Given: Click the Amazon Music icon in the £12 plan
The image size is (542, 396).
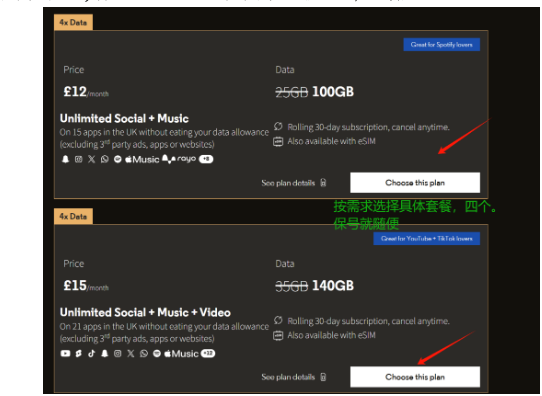Looking at the screenshot, I should click(168, 159).
